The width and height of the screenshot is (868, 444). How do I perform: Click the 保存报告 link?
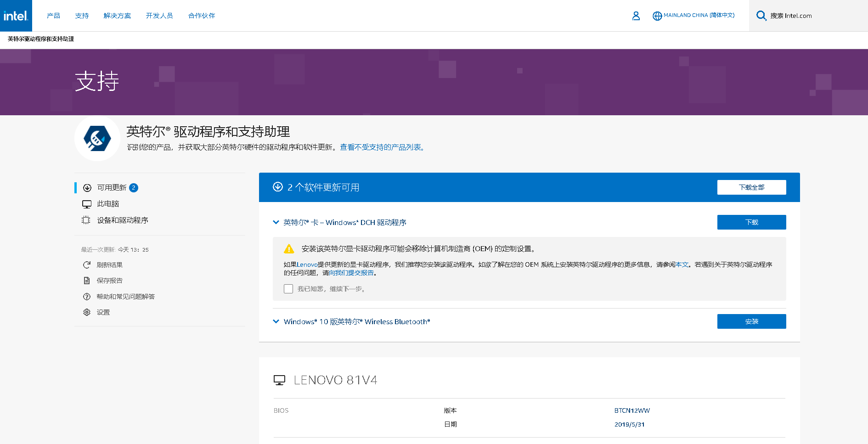pyautogui.click(x=110, y=281)
